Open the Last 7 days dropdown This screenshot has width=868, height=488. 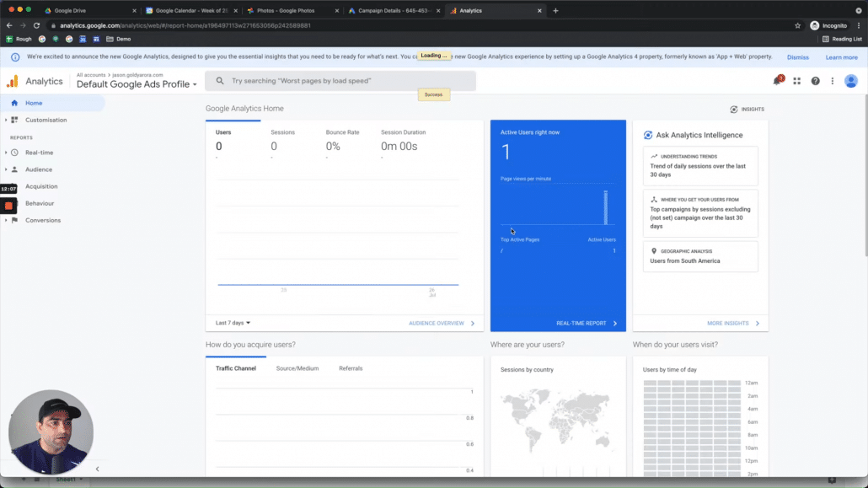(x=233, y=322)
